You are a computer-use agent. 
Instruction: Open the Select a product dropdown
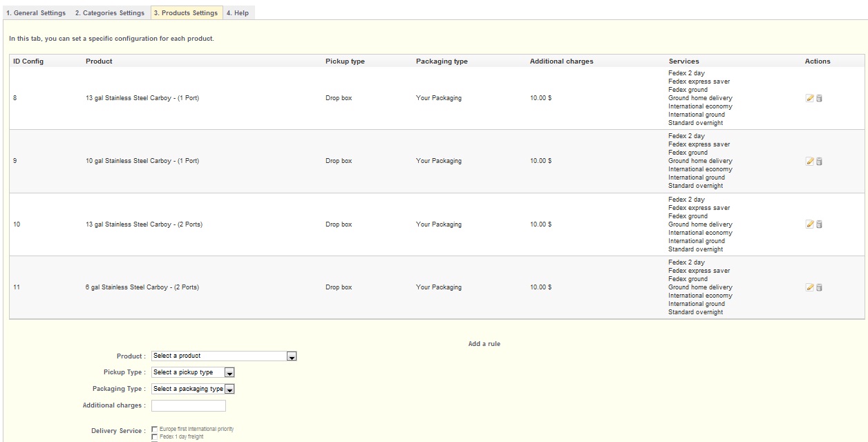(x=224, y=356)
